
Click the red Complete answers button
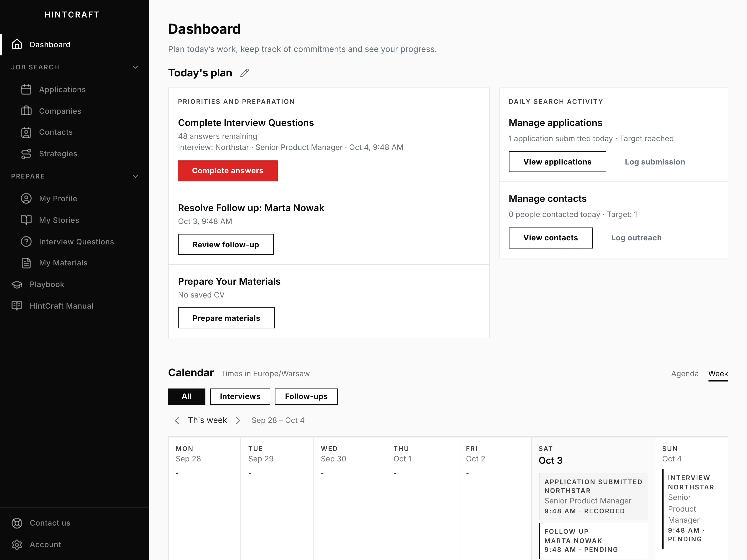coord(228,171)
